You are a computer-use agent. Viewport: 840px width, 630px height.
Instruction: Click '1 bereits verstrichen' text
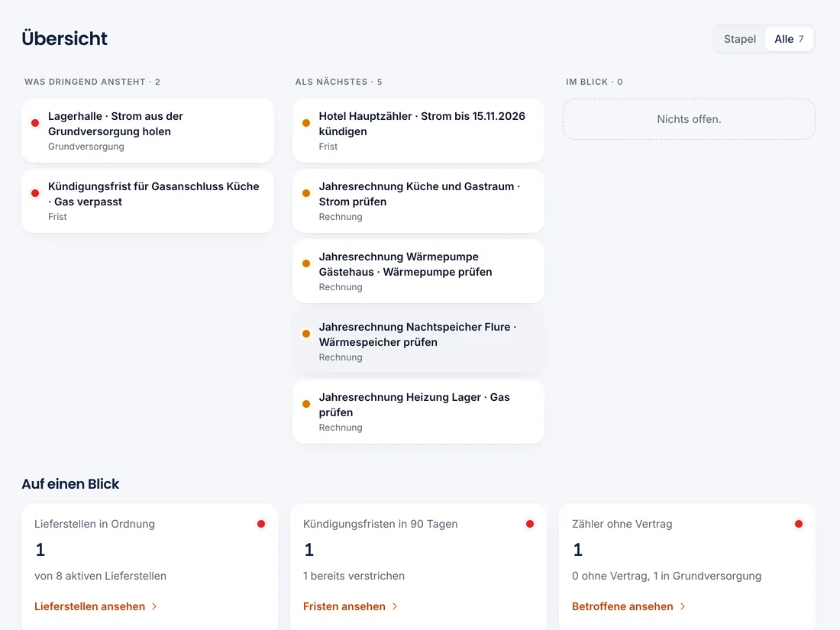(354, 576)
